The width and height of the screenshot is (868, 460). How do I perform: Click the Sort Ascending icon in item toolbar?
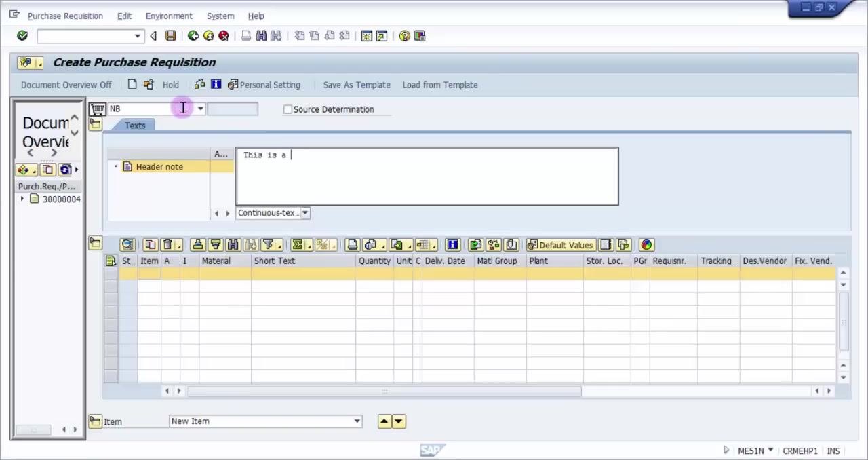tap(198, 245)
